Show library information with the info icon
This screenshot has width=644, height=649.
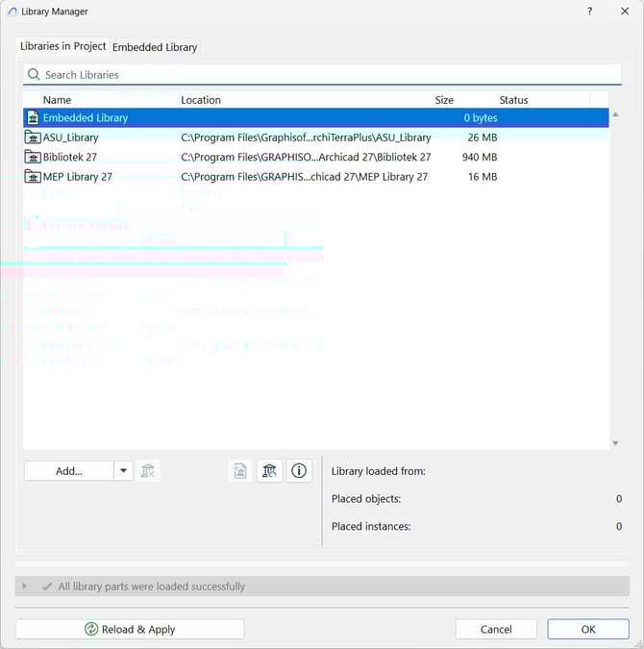(x=299, y=470)
